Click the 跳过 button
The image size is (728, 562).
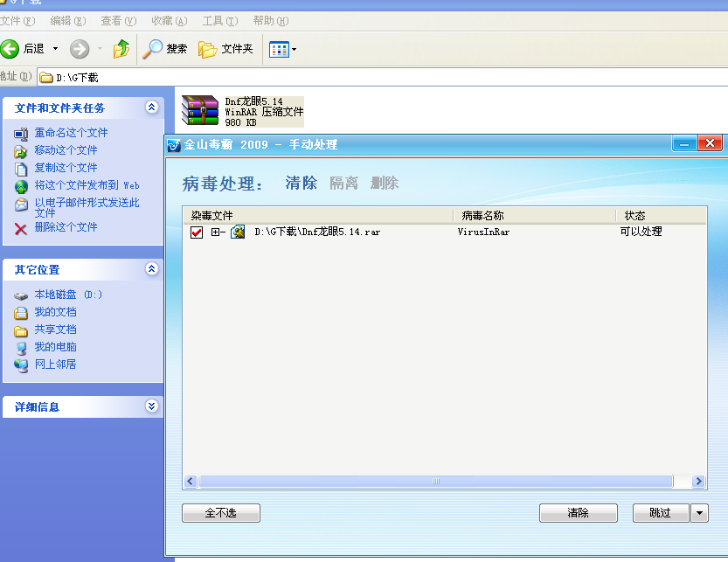661,513
